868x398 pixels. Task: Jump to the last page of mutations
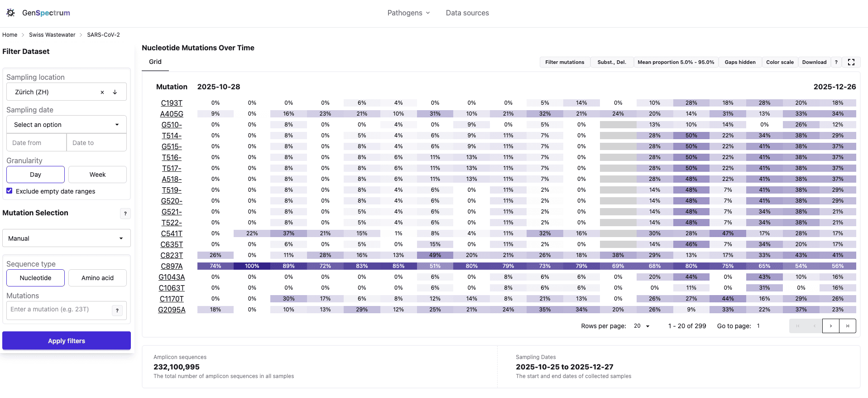(847, 326)
